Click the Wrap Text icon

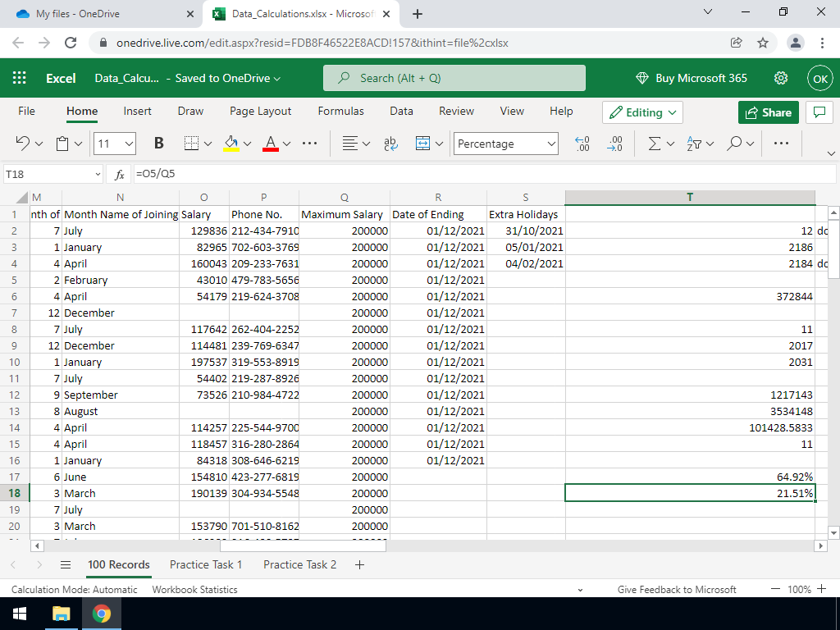coord(390,144)
